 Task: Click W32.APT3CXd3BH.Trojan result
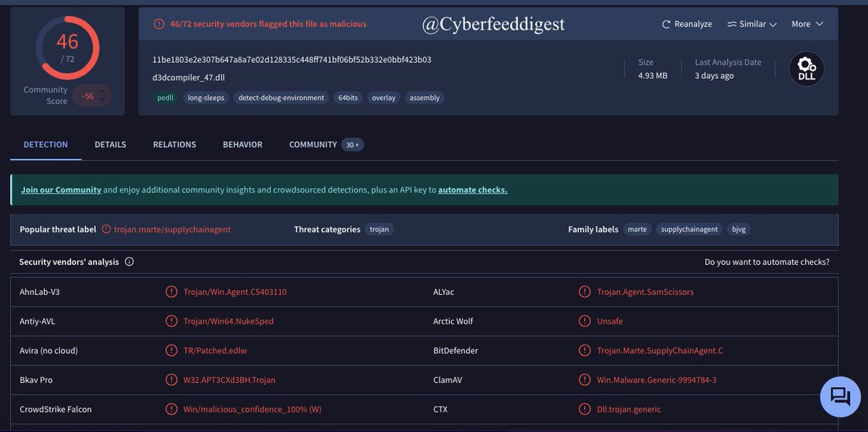pyautogui.click(x=229, y=380)
